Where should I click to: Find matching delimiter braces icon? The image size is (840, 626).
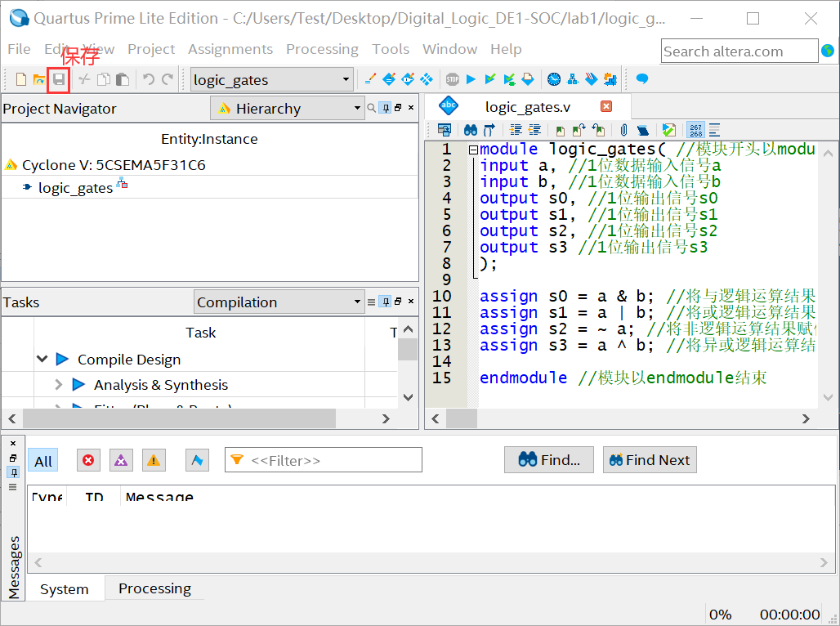tap(489, 130)
